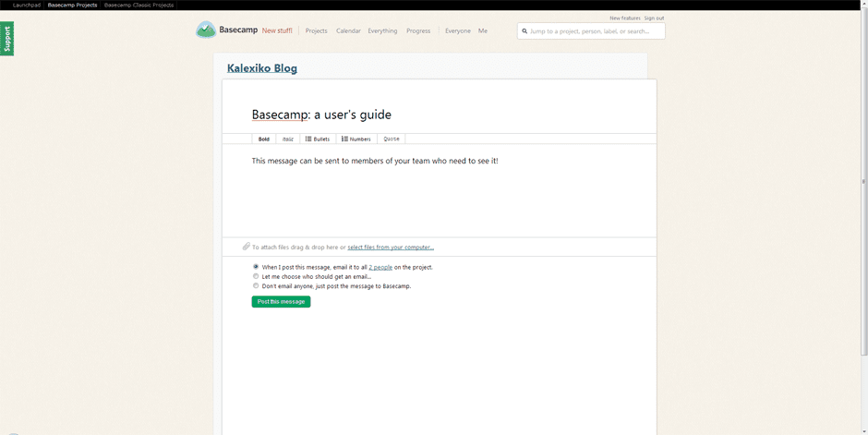Click the 'Jump to a project' search field
Viewport: 868px width, 435px height.
594,31
